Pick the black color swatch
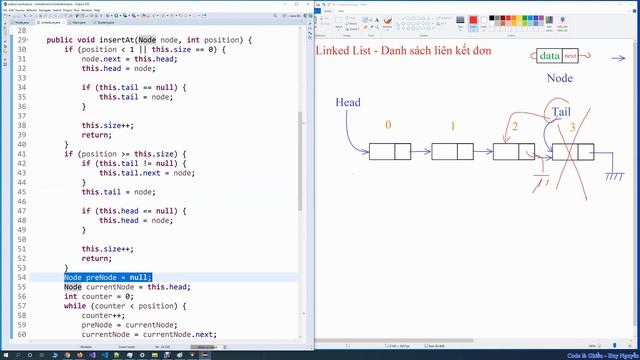This screenshot has height=360, width=640. pos(491,18)
